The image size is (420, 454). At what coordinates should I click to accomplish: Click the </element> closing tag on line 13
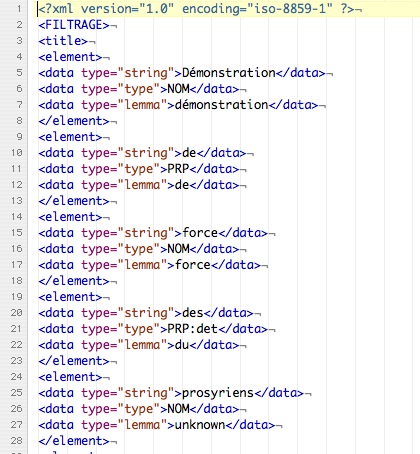(74, 201)
